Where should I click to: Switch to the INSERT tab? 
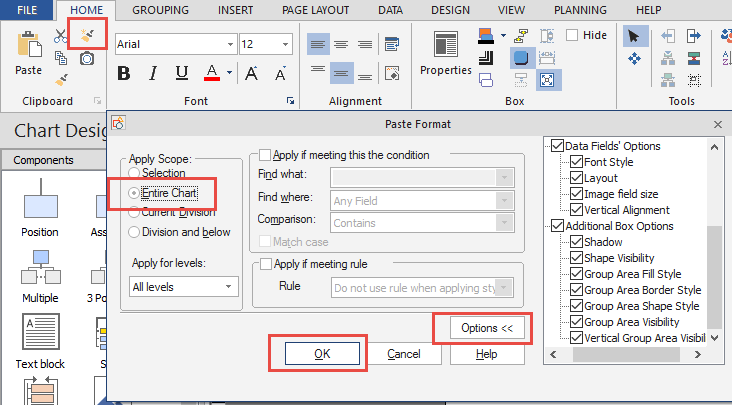click(235, 10)
